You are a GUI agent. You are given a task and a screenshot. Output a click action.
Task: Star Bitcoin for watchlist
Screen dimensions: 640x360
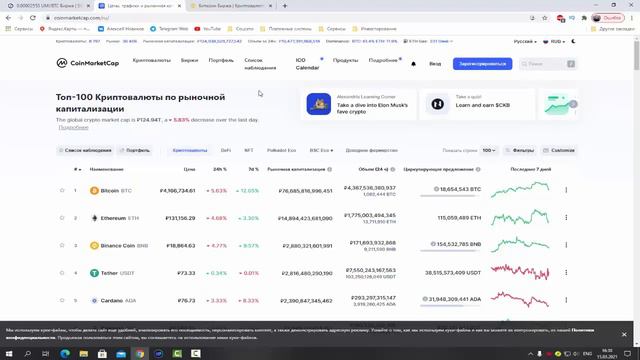click(62, 191)
